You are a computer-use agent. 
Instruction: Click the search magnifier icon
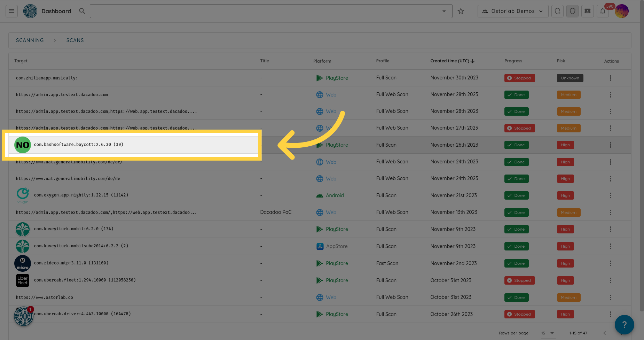[x=82, y=11]
